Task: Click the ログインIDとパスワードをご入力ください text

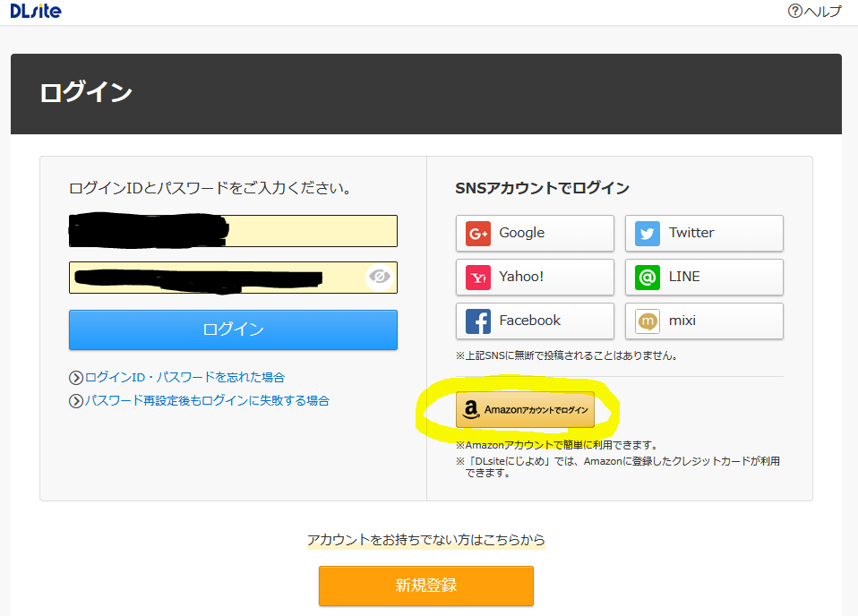Action: tap(210, 188)
